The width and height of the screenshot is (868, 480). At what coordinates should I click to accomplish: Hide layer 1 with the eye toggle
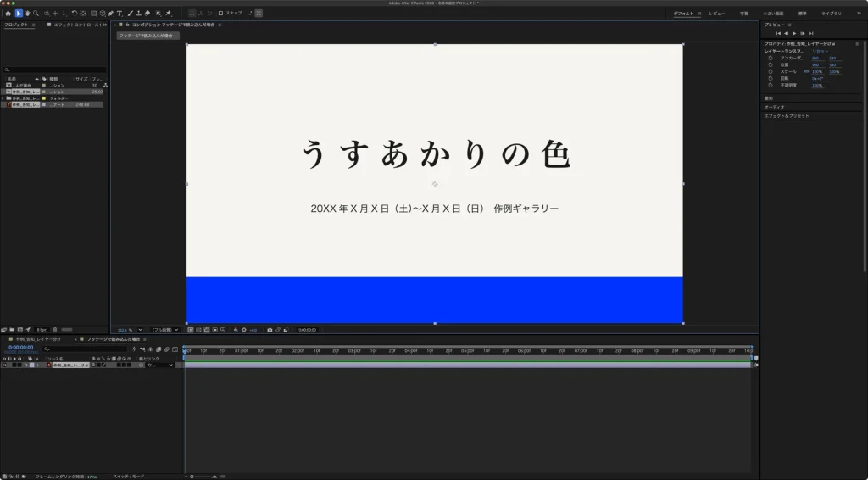4,366
